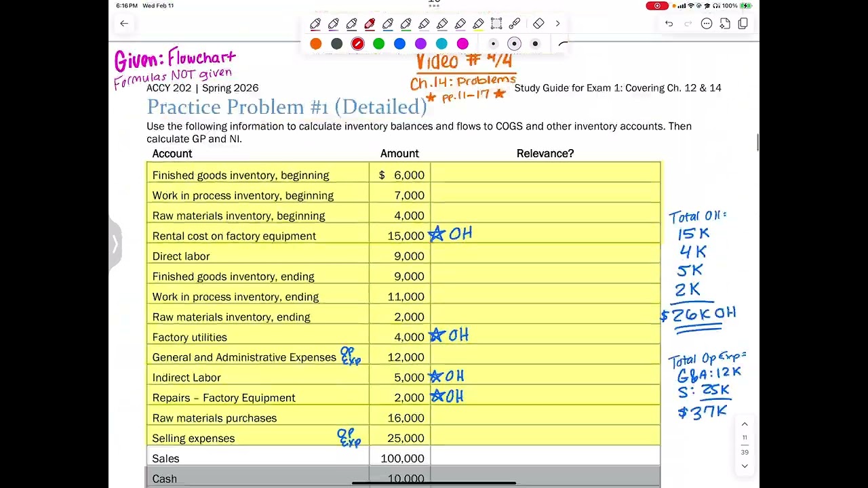Click the Direct labor row

403,256
